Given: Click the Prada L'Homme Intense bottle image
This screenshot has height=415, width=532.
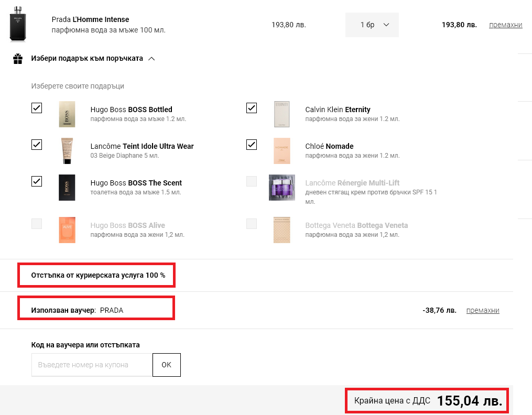Looking at the screenshot, I should pyautogui.click(x=17, y=25).
